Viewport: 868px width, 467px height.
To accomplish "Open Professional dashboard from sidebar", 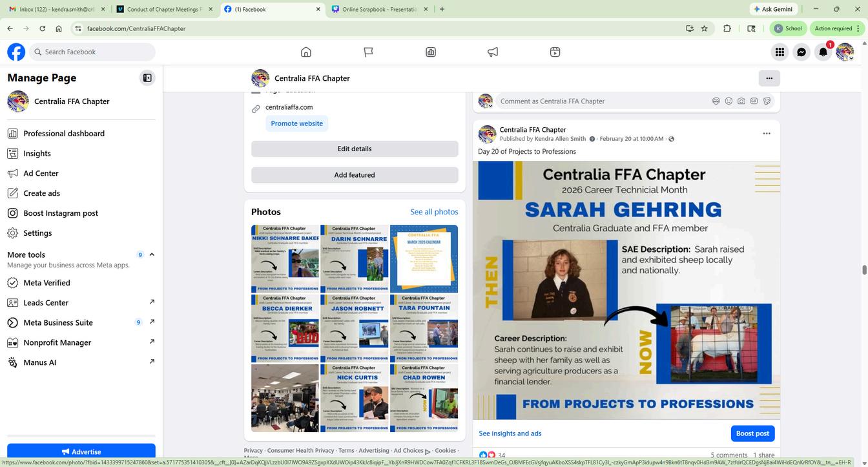I will 64,134.
